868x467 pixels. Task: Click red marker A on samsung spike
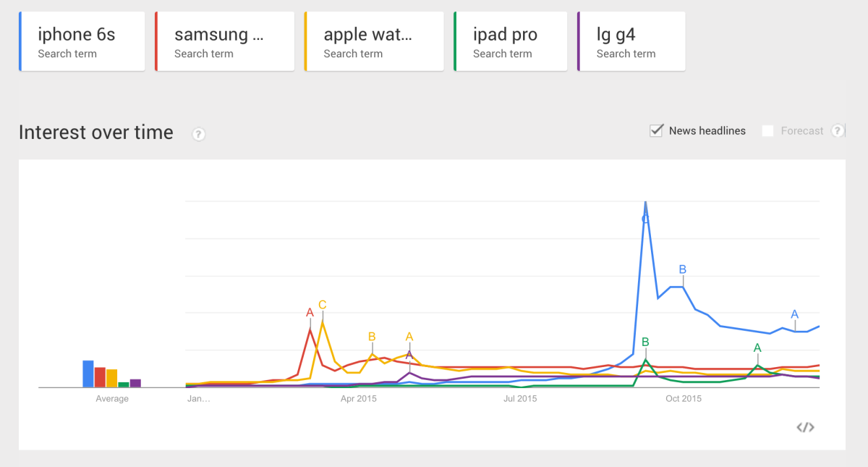tap(310, 314)
